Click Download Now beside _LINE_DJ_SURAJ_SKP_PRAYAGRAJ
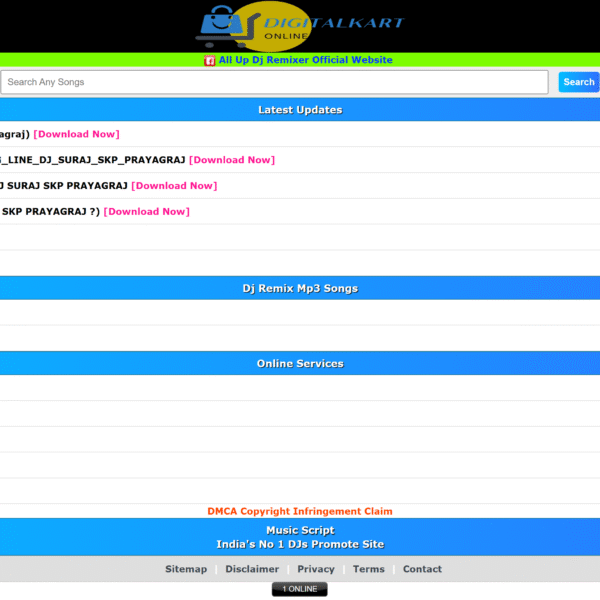600x600 pixels. (232, 160)
